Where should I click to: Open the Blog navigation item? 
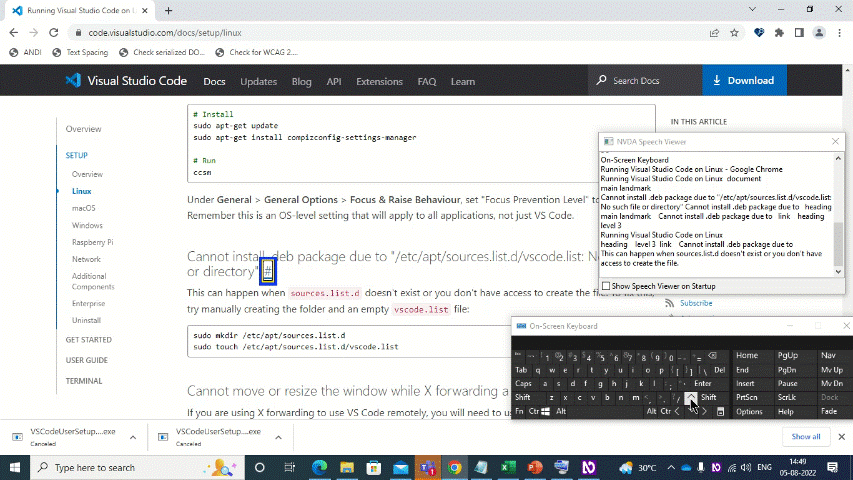(301, 81)
